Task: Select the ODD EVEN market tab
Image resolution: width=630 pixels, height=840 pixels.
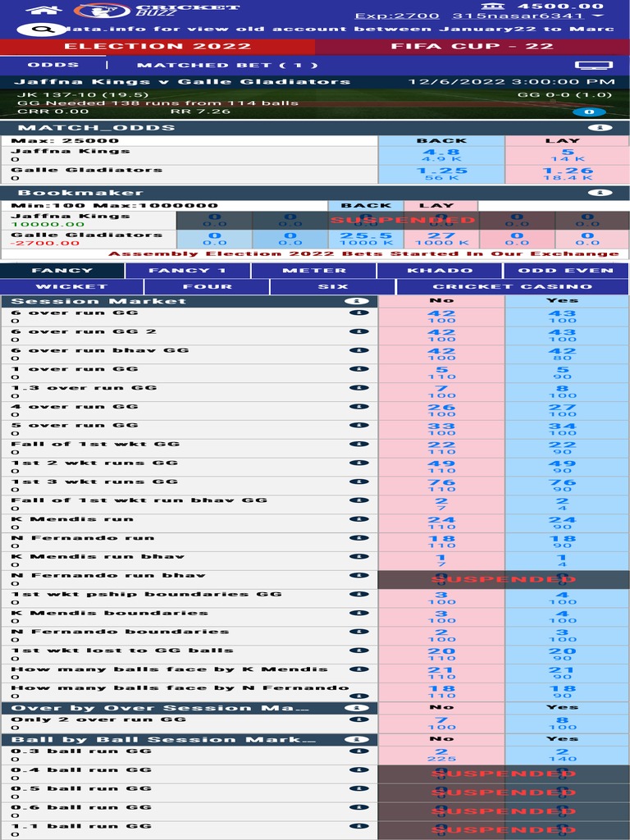Action: coord(566,271)
